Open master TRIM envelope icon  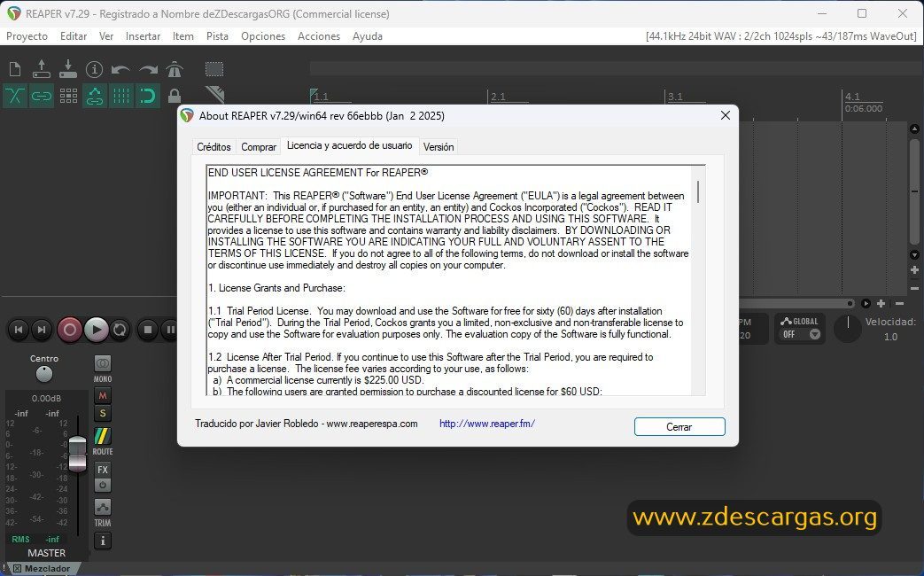click(x=103, y=507)
